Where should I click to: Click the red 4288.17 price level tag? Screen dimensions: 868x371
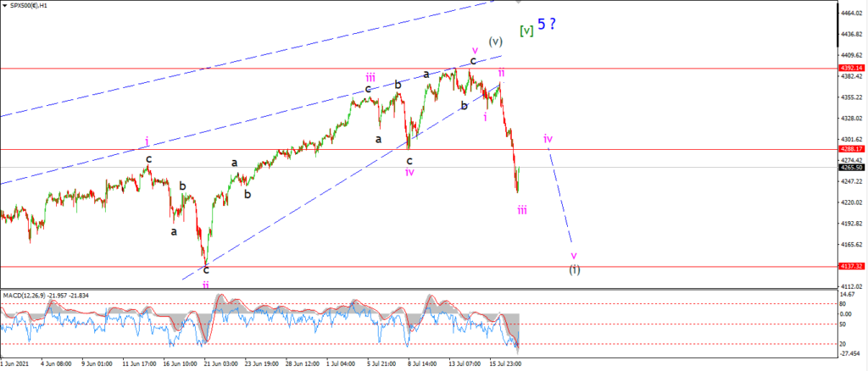coord(851,149)
